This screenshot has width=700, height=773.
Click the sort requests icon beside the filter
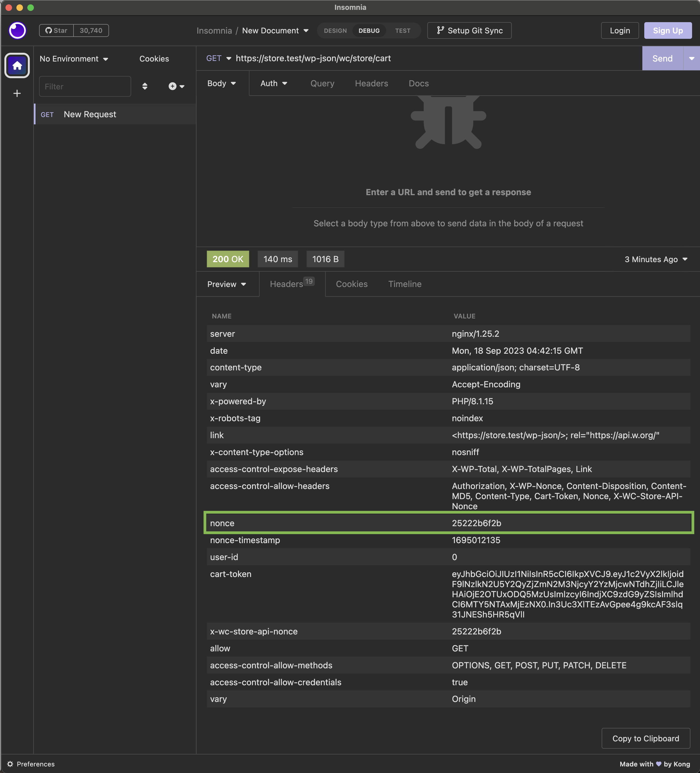[145, 86]
